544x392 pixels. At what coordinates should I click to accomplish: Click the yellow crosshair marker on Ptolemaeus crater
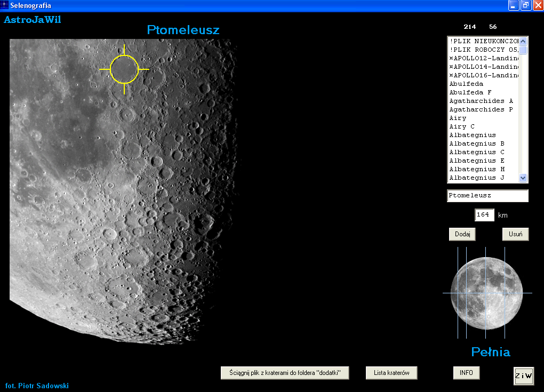point(124,69)
